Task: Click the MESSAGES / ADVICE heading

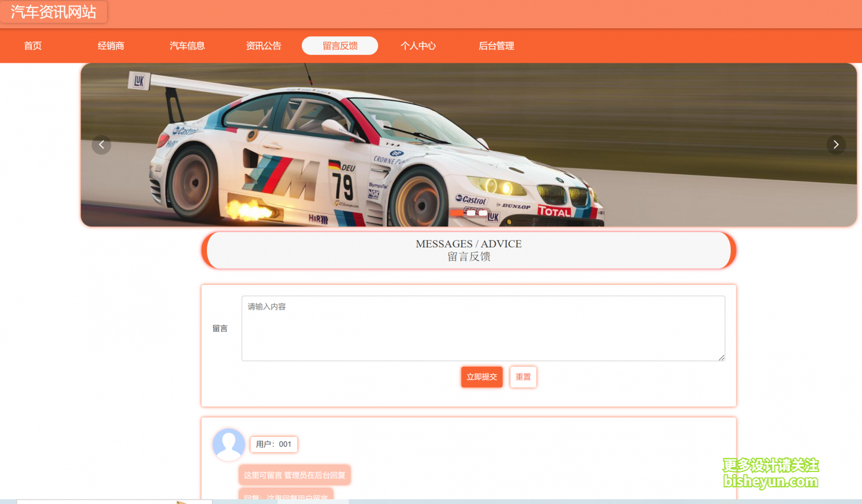Action: [469, 244]
